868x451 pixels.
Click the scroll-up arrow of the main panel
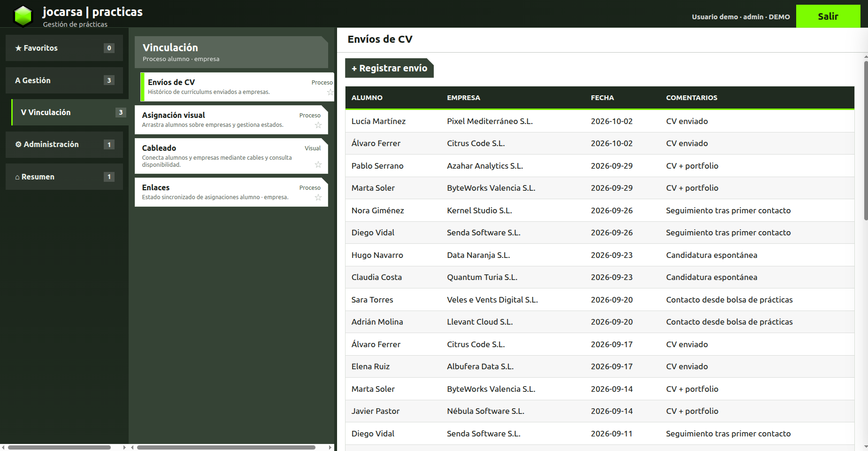pos(866,57)
